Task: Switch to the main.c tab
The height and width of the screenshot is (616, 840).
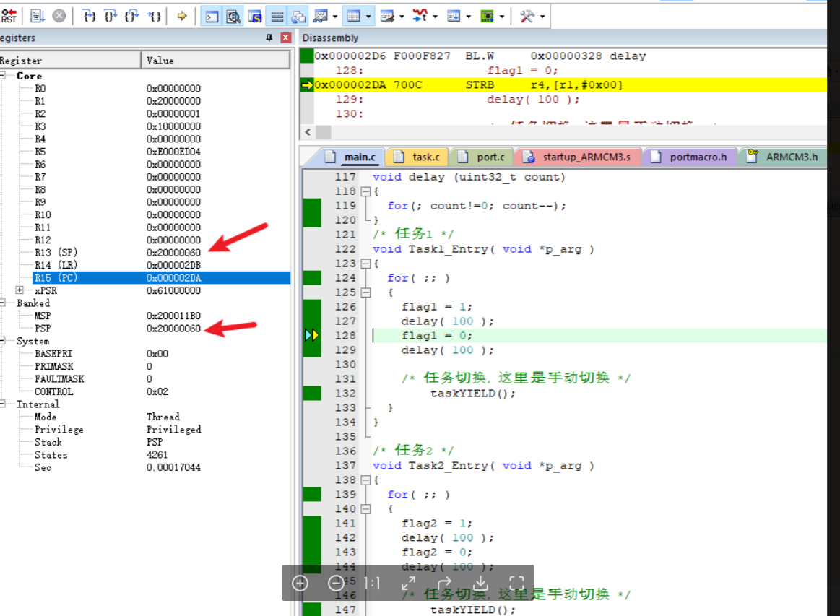Action: (x=352, y=157)
